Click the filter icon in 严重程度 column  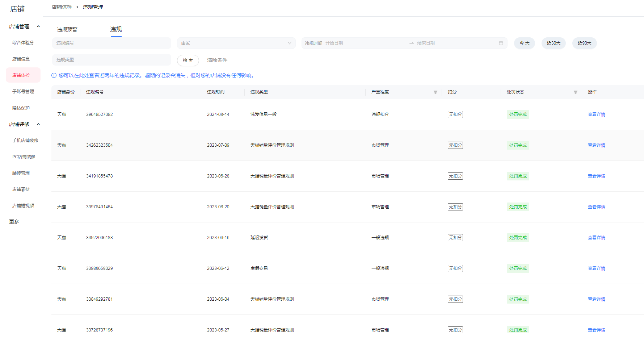click(x=435, y=92)
